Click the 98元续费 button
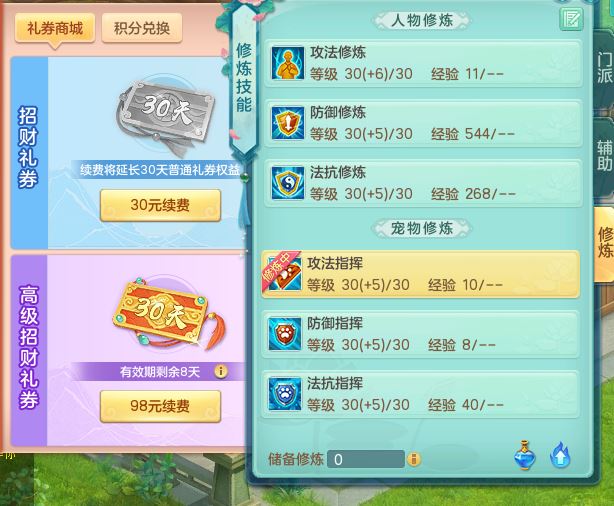Viewport: 614px width, 506px height. coord(160,406)
